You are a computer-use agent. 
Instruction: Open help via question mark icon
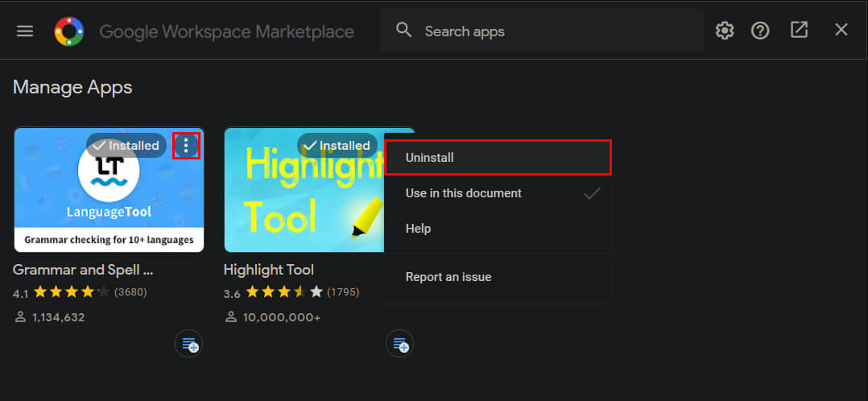click(x=760, y=31)
